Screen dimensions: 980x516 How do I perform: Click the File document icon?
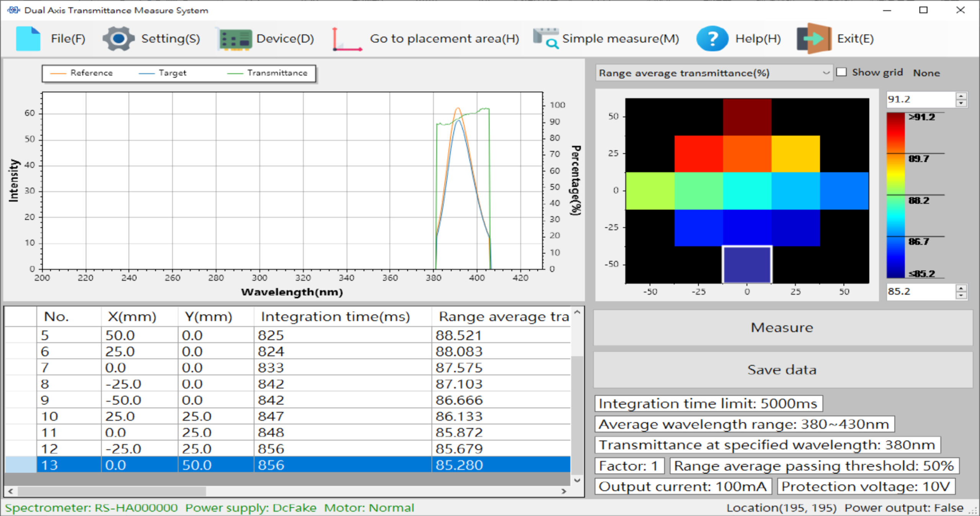click(x=28, y=39)
